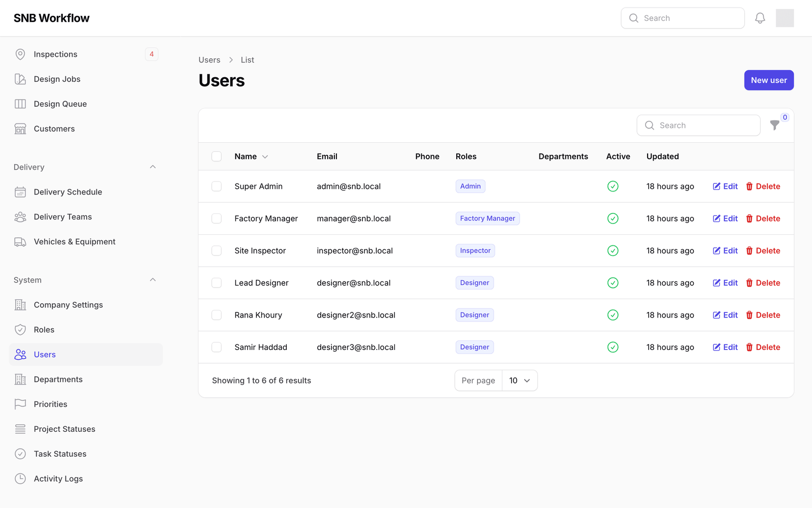
Task: Delete the Samir Haddad user
Action: [x=763, y=347]
